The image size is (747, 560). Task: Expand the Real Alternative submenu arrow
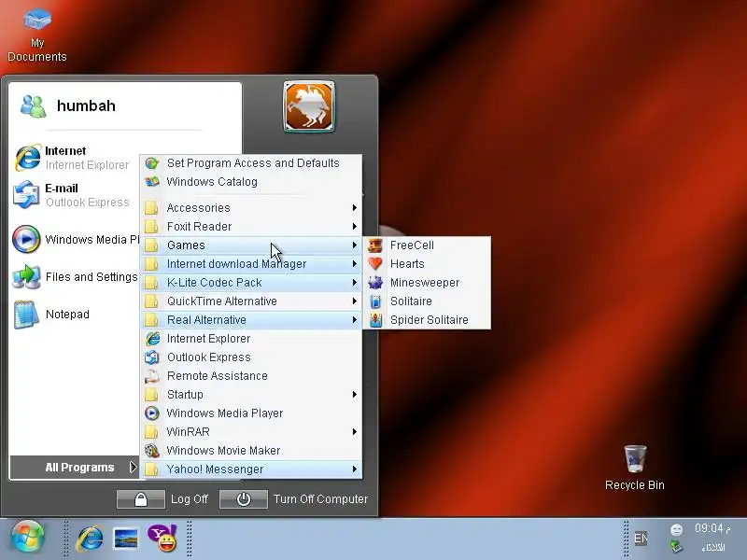[355, 319]
